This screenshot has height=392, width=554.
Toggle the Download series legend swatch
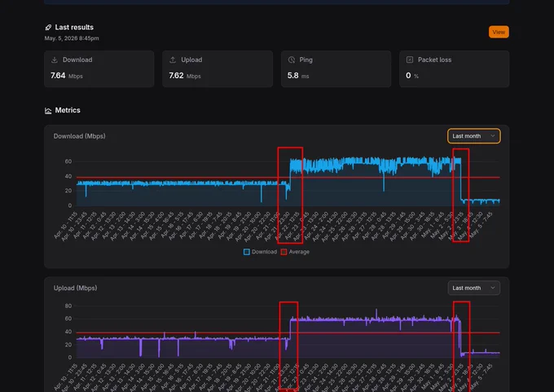[247, 252]
